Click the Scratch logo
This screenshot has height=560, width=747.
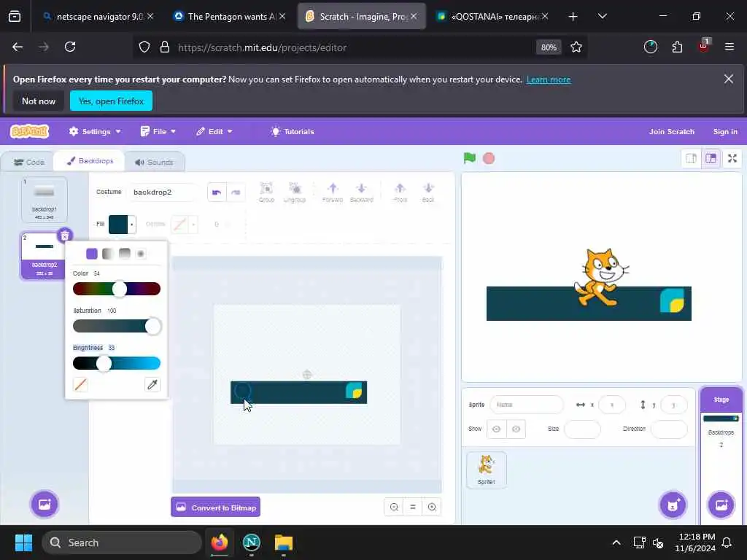pyautogui.click(x=29, y=131)
